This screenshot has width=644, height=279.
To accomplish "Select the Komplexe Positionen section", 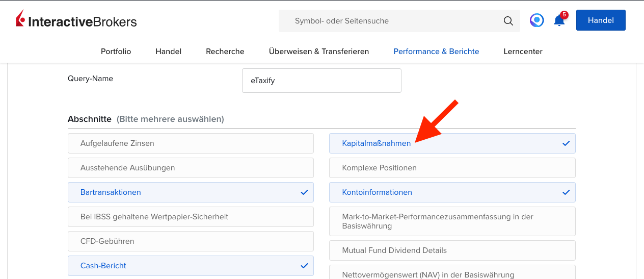I will click(452, 168).
